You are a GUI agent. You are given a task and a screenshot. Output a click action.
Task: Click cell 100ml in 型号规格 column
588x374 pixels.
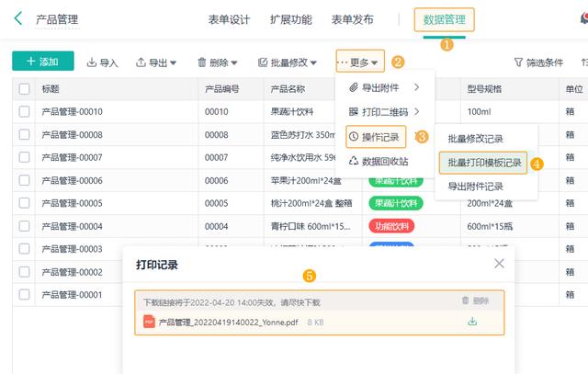coord(479,111)
